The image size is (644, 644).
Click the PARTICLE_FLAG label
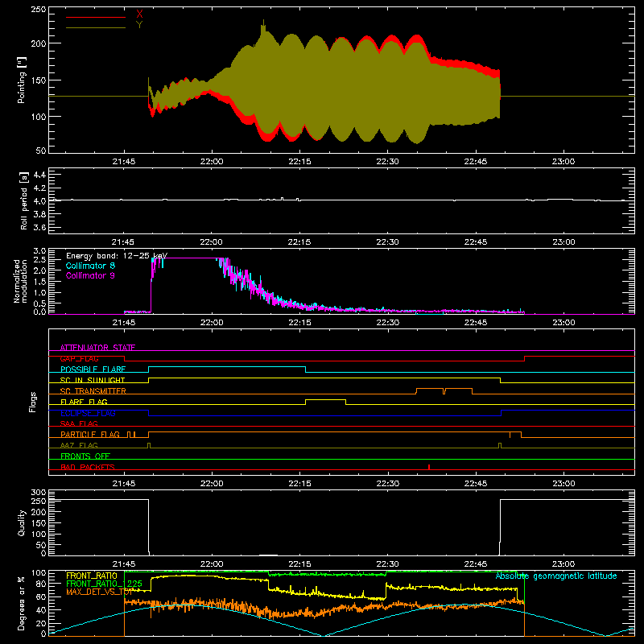click(90, 435)
